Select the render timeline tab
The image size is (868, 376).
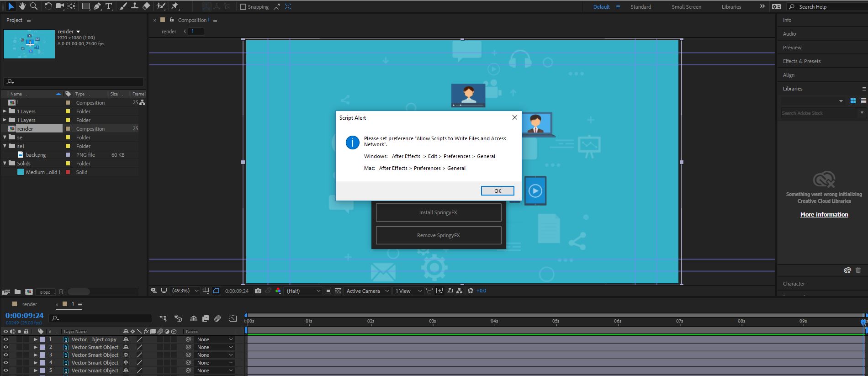pyautogui.click(x=30, y=304)
